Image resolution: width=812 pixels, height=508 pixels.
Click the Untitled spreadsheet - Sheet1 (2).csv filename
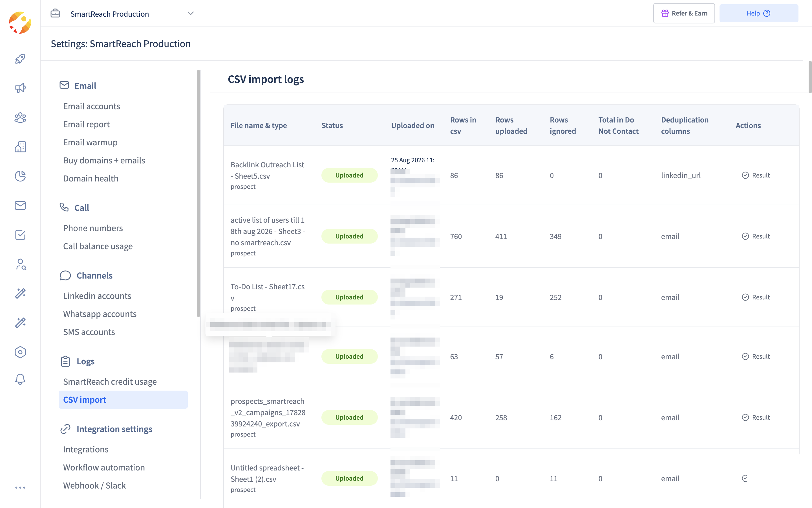(267, 473)
